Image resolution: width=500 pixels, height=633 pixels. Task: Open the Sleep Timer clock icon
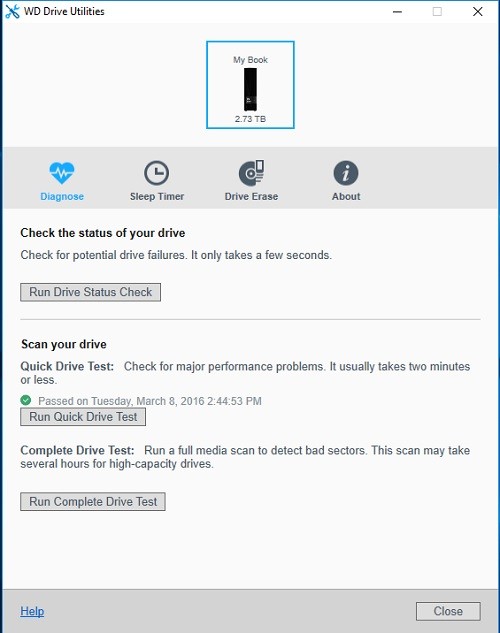point(157,173)
